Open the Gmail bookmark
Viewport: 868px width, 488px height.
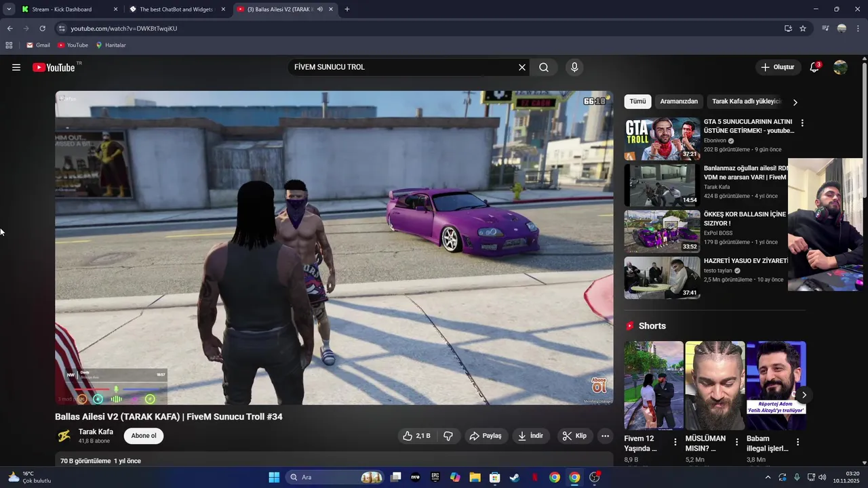[38, 45]
